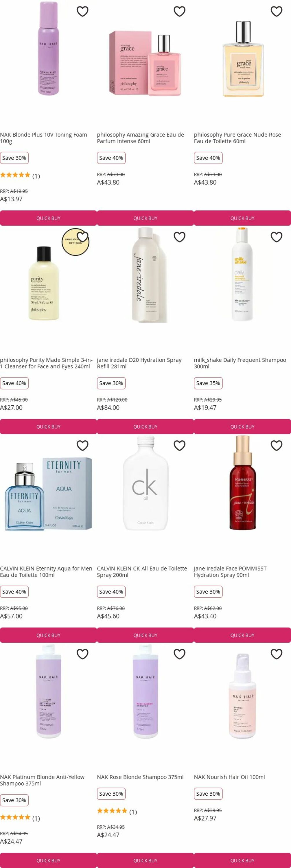Add NAK Blonde Plus Toning Foam to wishlist
Viewport: 291px width, 868px height.
pyautogui.click(x=82, y=12)
